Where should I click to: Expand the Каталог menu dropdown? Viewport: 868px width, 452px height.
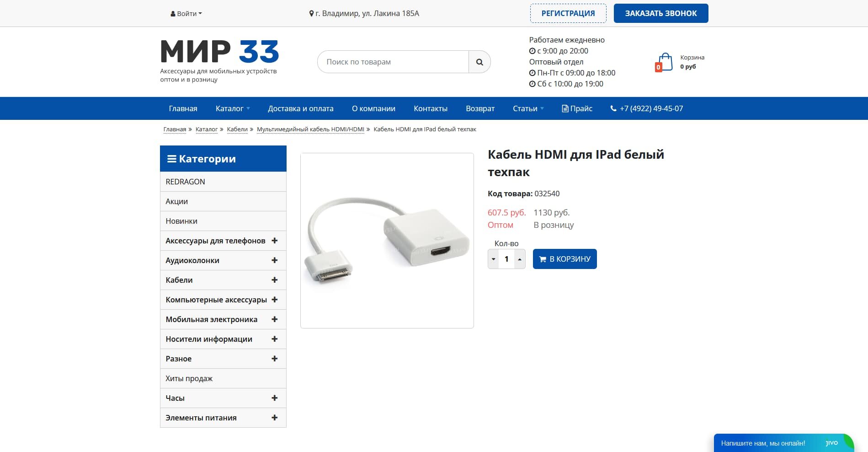(233, 108)
